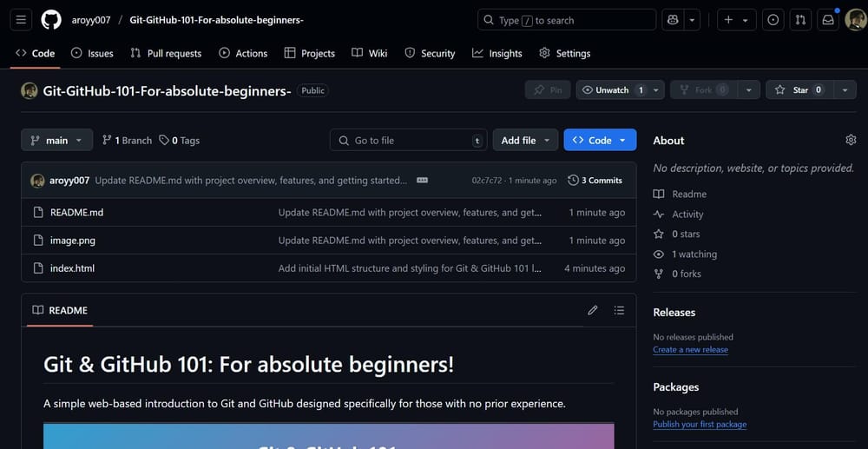The width and height of the screenshot is (868, 449).
Task: Open the Activity link in About
Action: (x=678, y=215)
